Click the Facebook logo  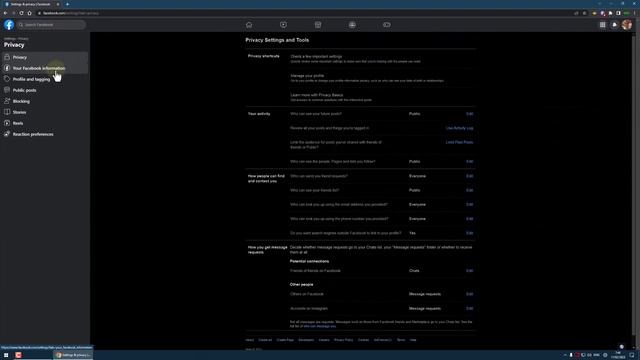[9, 25]
